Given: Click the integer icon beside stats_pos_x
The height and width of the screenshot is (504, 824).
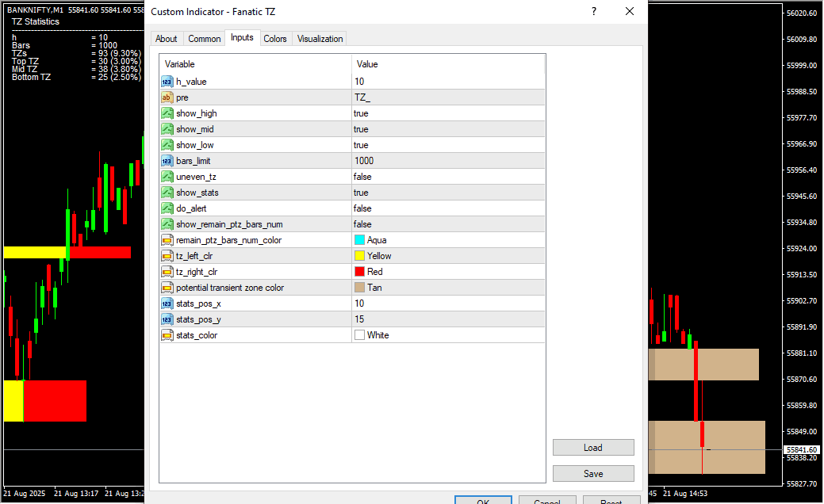Looking at the screenshot, I should click(167, 304).
